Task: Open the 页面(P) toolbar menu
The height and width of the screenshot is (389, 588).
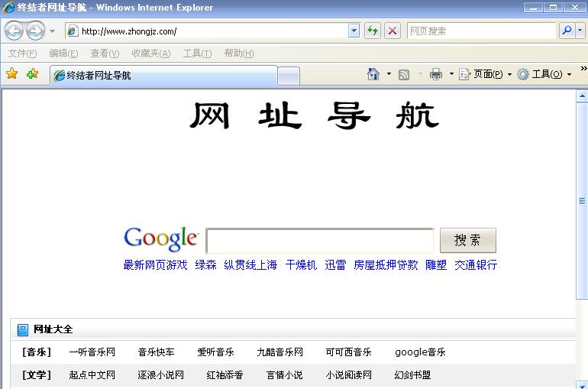Action: (x=485, y=74)
